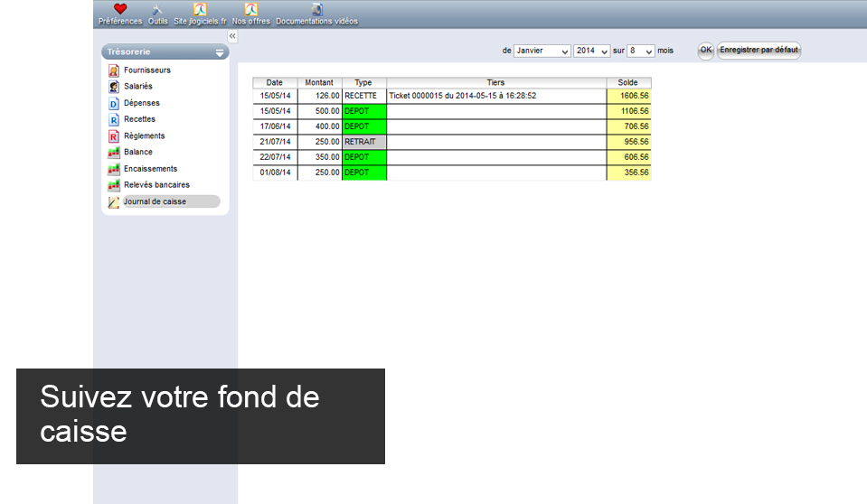This screenshot has height=504, width=867.
Task: Open the 8 months duration dropdown
Action: coord(641,51)
